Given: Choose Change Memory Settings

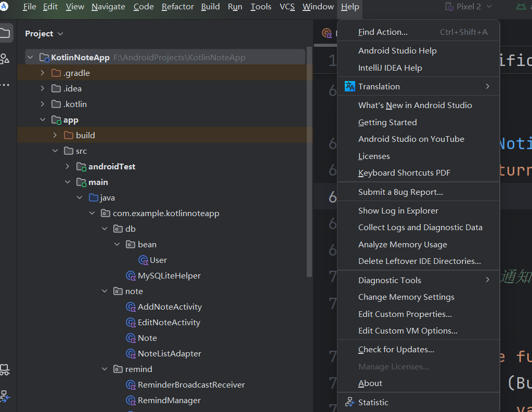Looking at the screenshot, I should coord(419,297).
